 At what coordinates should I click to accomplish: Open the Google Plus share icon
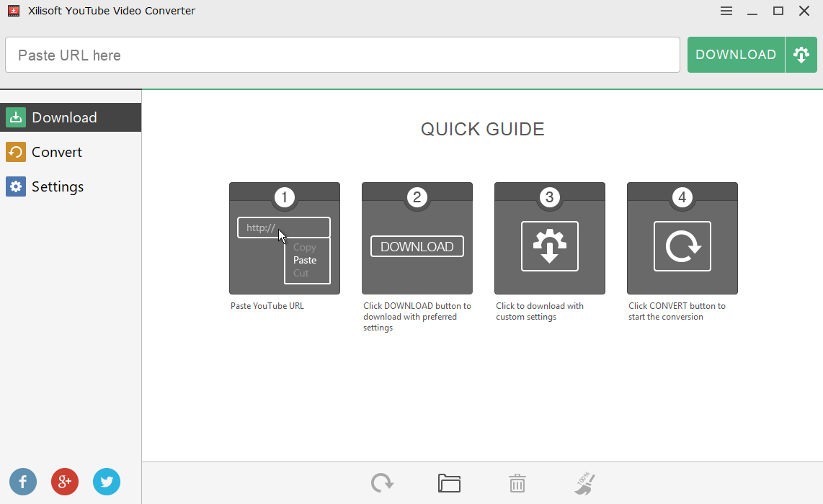coord(65,482)
